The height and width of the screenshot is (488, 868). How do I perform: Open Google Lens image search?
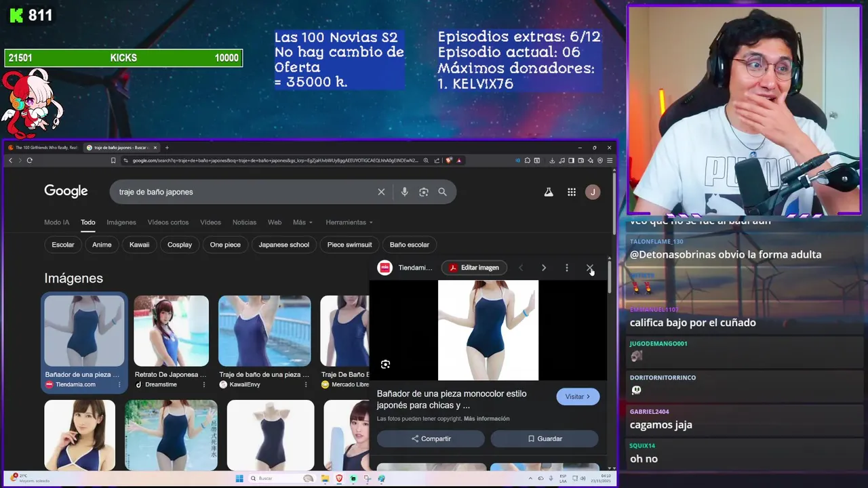(424, 192)
